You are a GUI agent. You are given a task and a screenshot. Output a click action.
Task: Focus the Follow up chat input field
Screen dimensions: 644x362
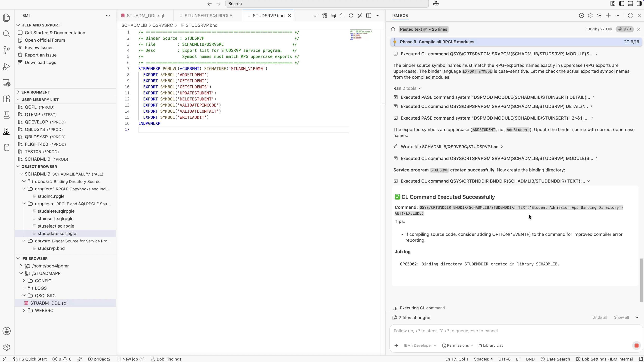click(516, 331)
